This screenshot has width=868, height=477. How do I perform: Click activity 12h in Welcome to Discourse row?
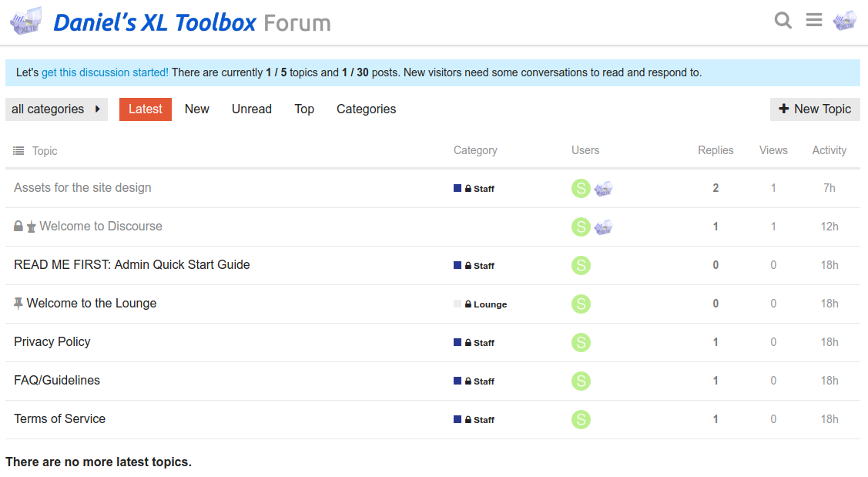829,226
